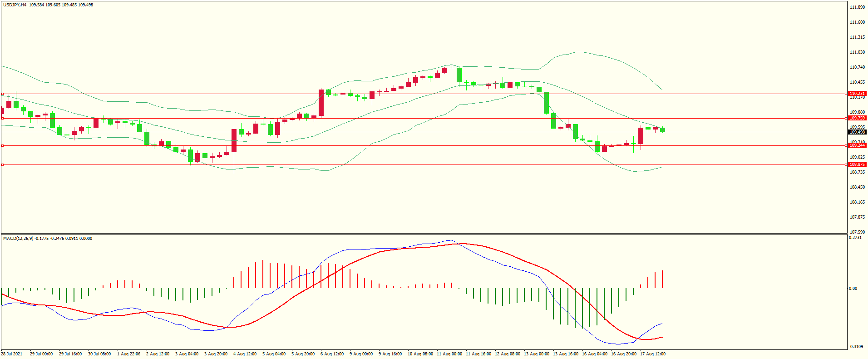Click the 9 Aug 16:00 time label
This screenshot has width=868, height=359.
390,354
